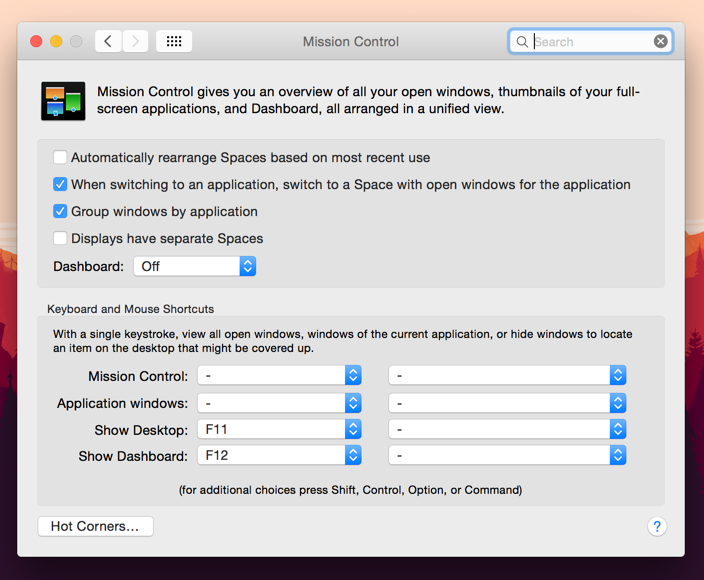Open Application windows keyboard shortcut dropdown
Image resolution: width=704 pixels, height=580 pixels.
pos(279,403)
